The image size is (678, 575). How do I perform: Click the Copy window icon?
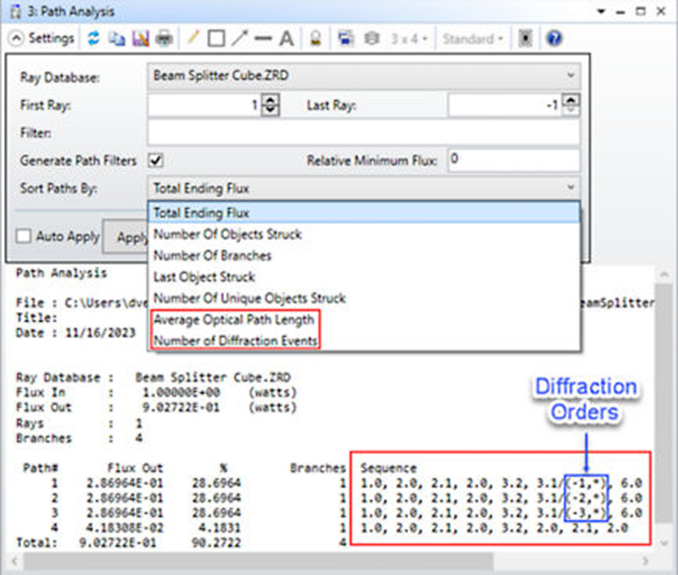116,39
